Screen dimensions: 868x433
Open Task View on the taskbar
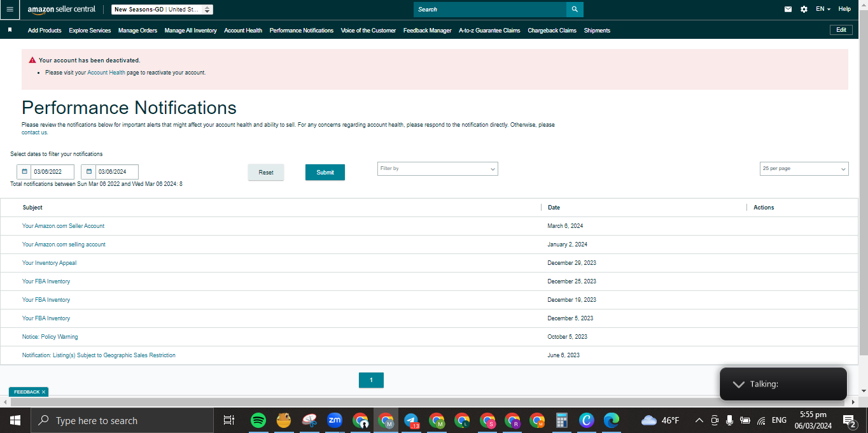229,420
